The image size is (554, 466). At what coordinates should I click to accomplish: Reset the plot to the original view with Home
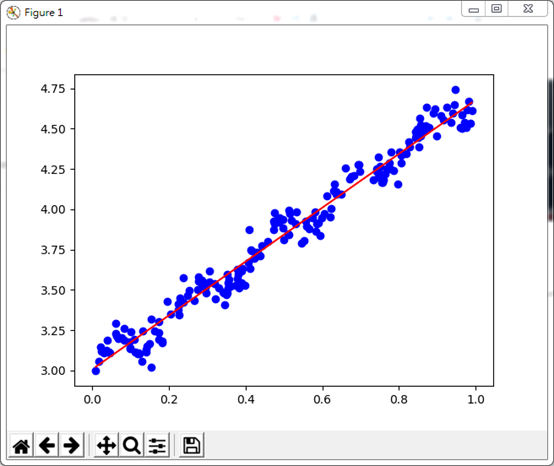(x=21, y=446)
